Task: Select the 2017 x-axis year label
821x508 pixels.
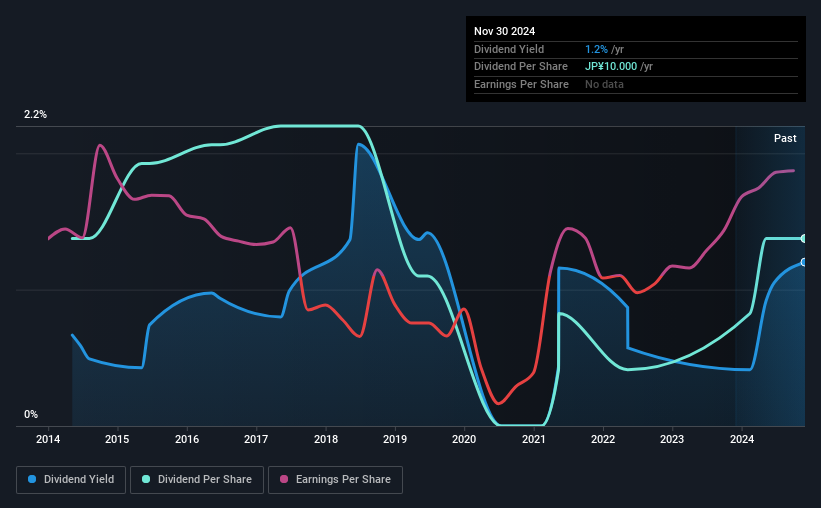Action: (x=256, y=439)
